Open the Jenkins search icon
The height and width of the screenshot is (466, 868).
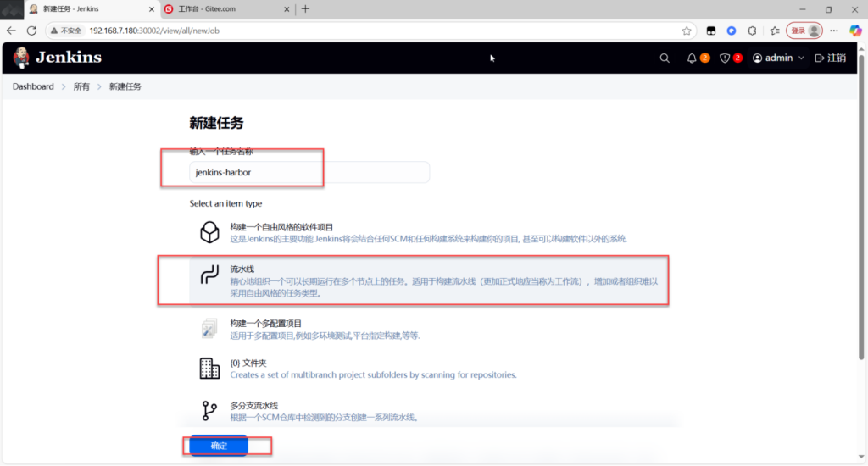[665, 58]
